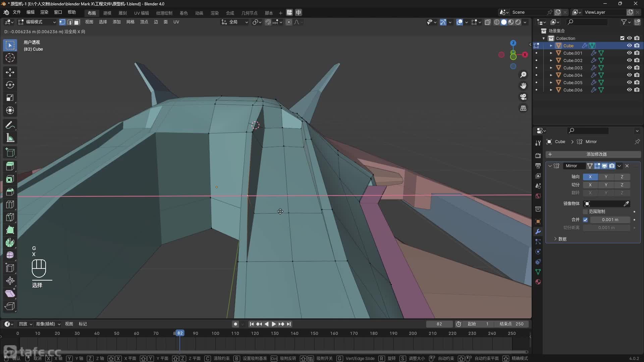Switch to edge select mode

coord(69,22)
